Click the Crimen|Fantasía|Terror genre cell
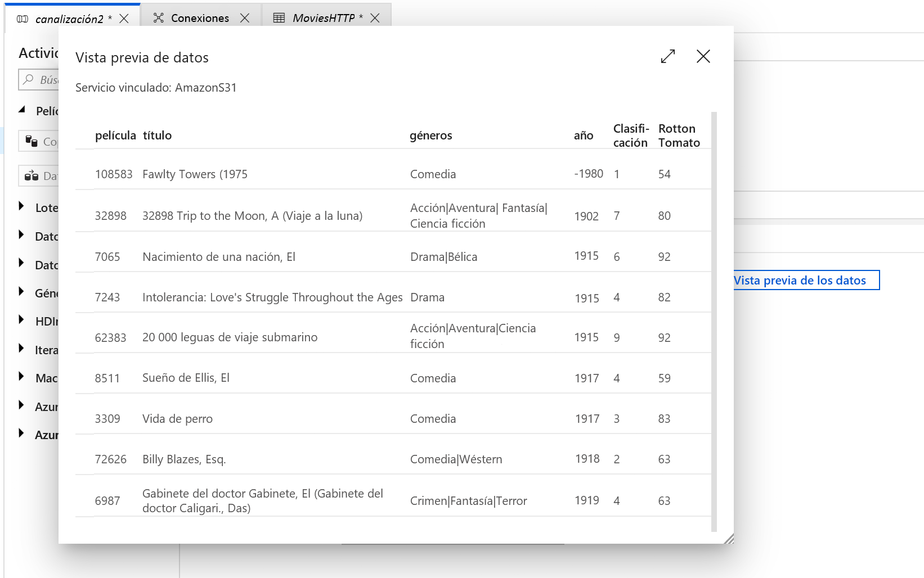This screenshot has height=578, width=924. click(x=468, y=501)
